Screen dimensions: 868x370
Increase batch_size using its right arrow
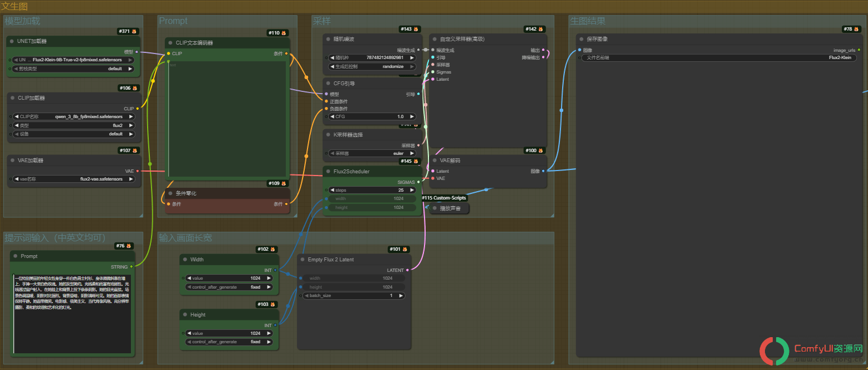(x=401, y=296)
